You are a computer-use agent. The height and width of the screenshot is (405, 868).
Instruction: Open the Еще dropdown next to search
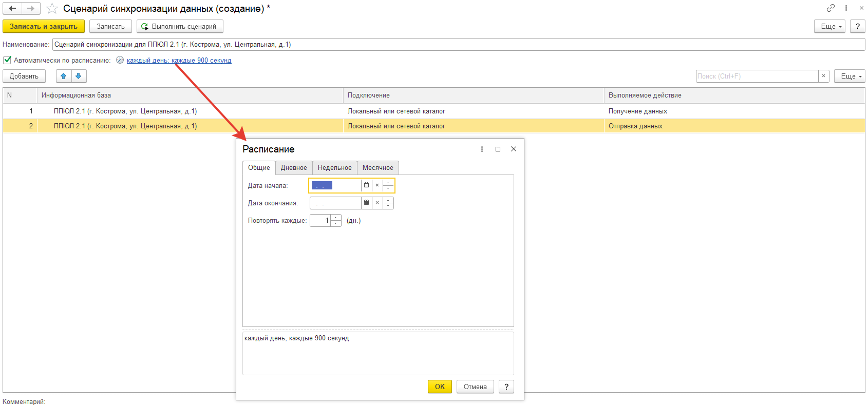point(850,76)
